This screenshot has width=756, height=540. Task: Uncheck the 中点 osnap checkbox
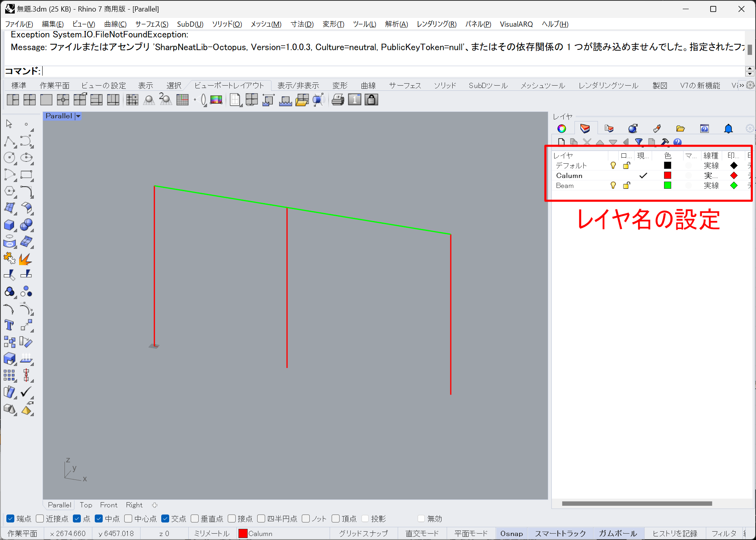[99, 518]
